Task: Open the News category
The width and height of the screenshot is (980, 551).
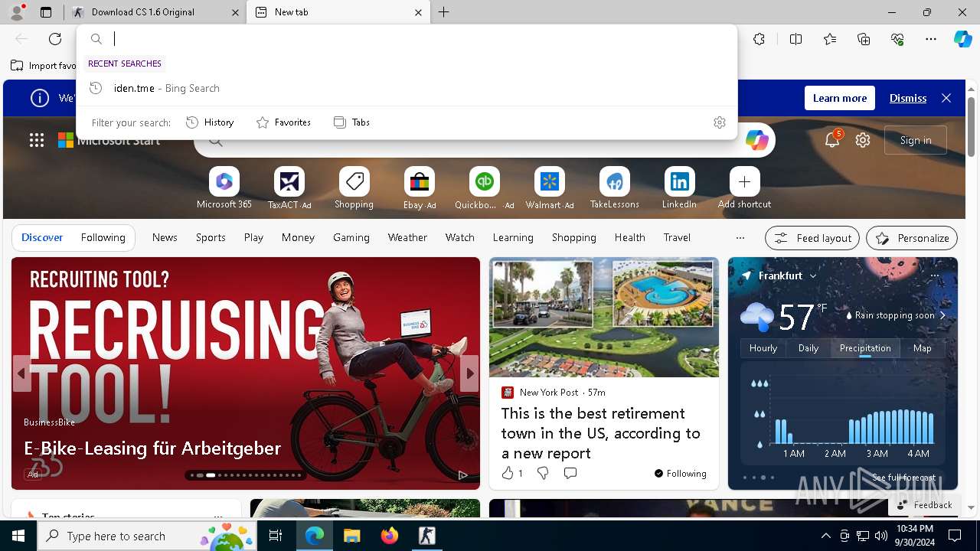Action: [165, 238]
